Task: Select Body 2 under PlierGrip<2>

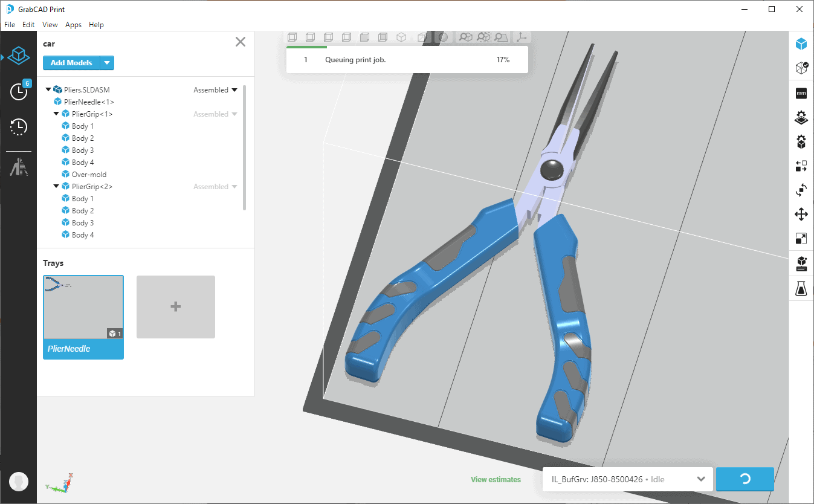Action: pos(83,211)
